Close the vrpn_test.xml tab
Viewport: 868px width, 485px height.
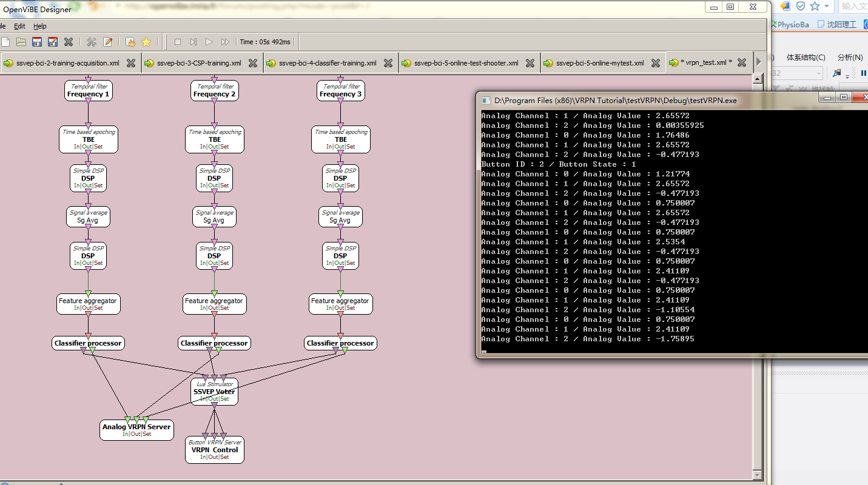point(742,62)
